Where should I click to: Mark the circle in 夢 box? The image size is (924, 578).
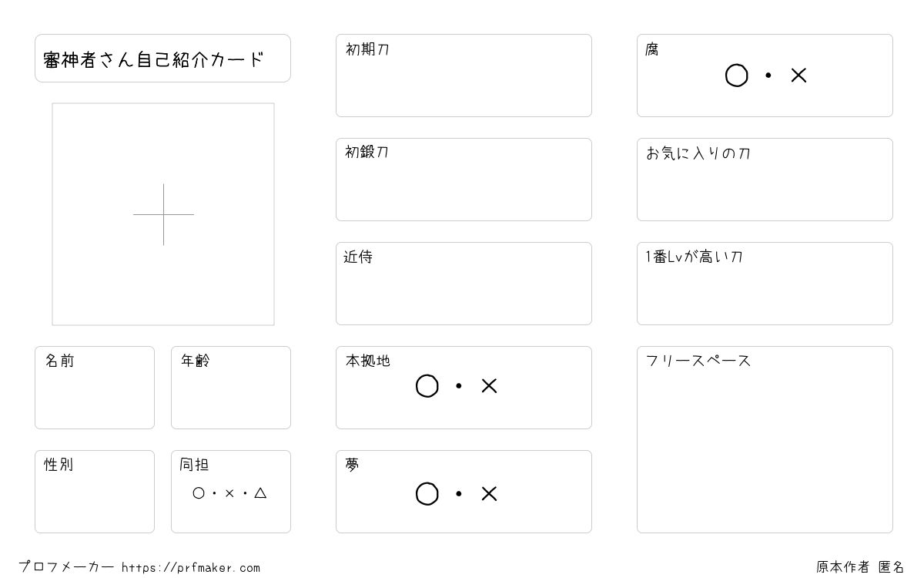[x=427, y=494]
